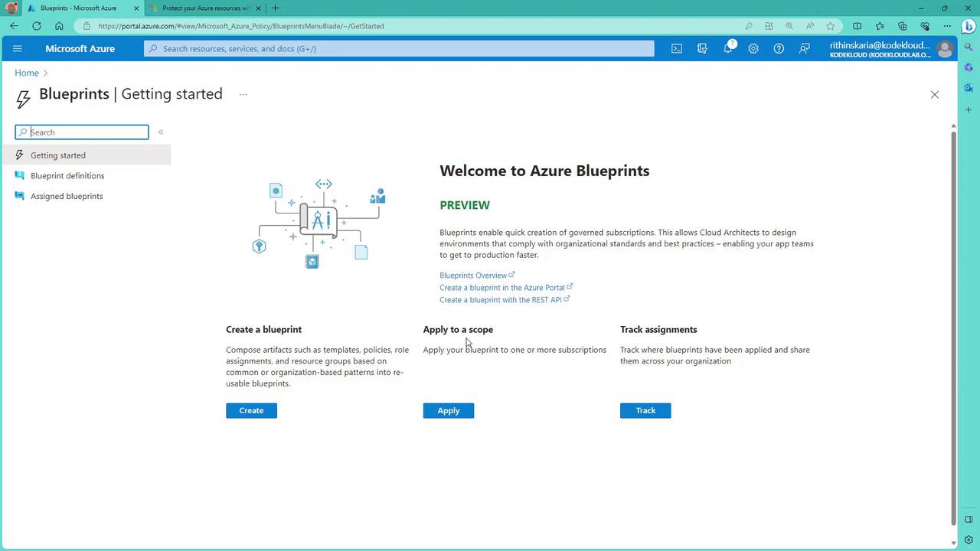Add a sidebar app with plus icon
The width and height of the screenshot is (980, 551).
pyautogui.click(x=969, y=110)
